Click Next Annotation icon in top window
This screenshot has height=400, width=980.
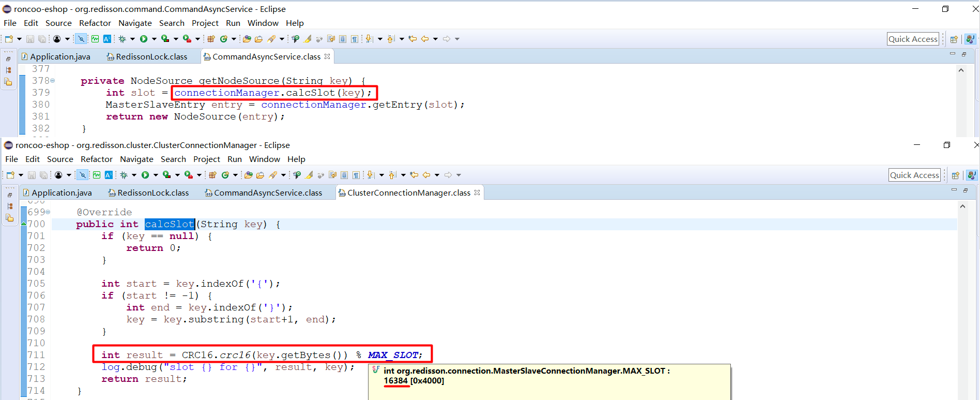pyautogui.click(x=369, y=39)
